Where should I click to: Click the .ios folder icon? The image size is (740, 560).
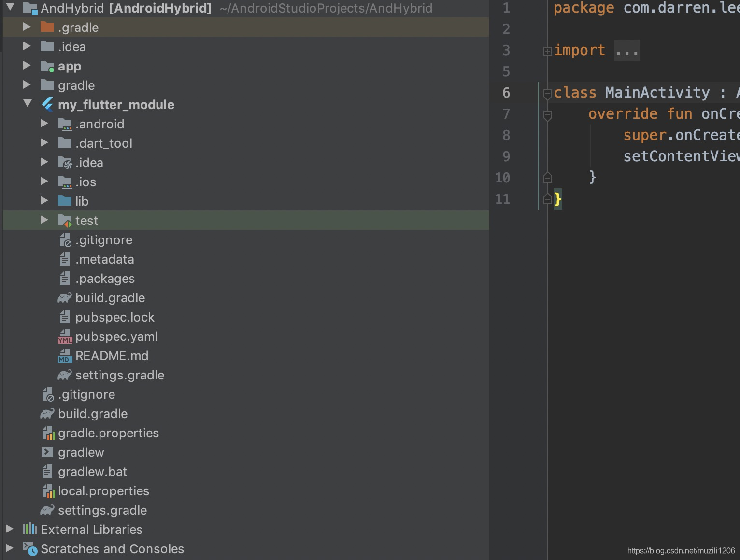pyautogui.click(x=65, y=182)
